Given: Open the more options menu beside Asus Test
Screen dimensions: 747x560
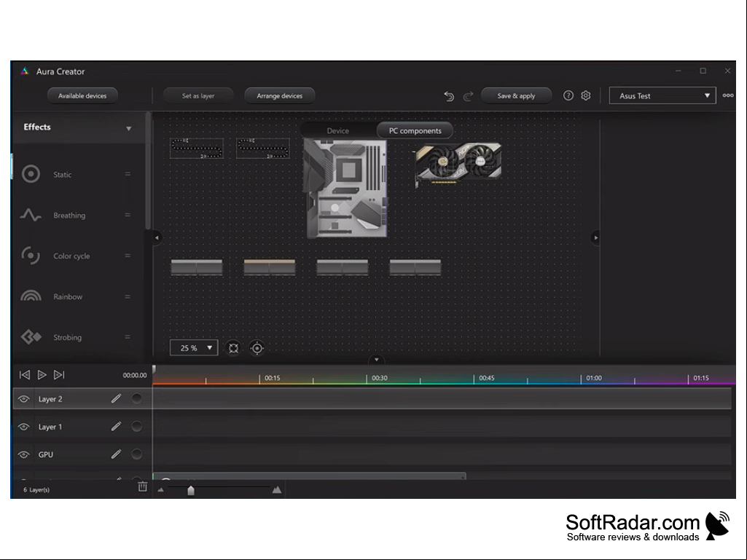Looking at the screenshot, I should pos(728,95).
